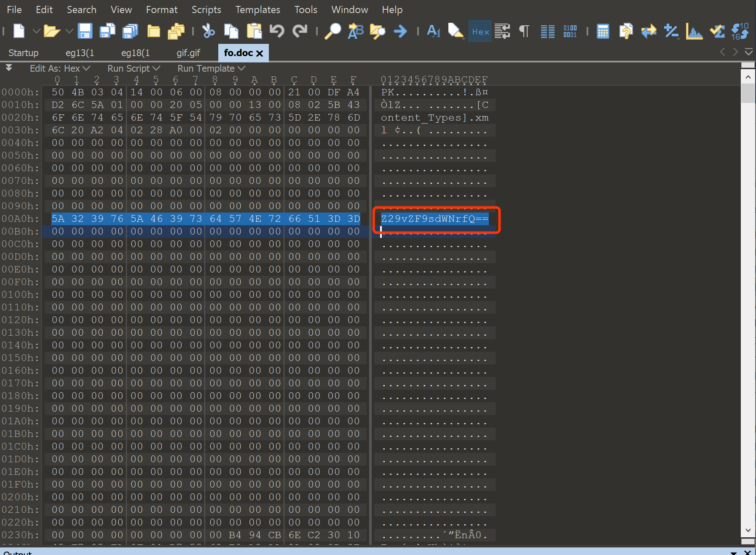Open the Search menu
The height and width of the screenshot is (555, 756).
click(82, 9)
